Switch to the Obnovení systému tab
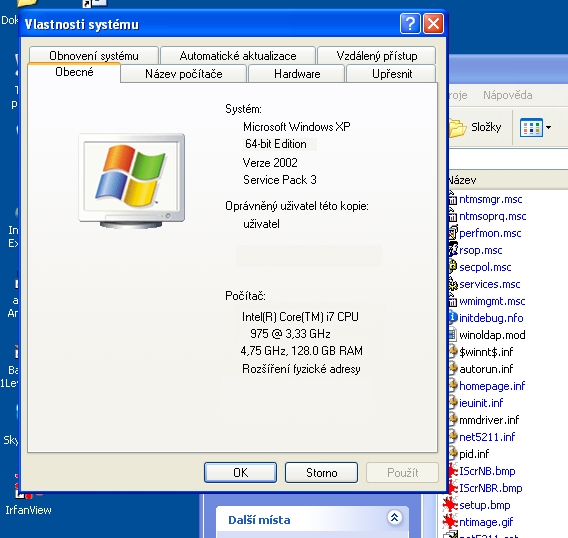 pos(94,55)
